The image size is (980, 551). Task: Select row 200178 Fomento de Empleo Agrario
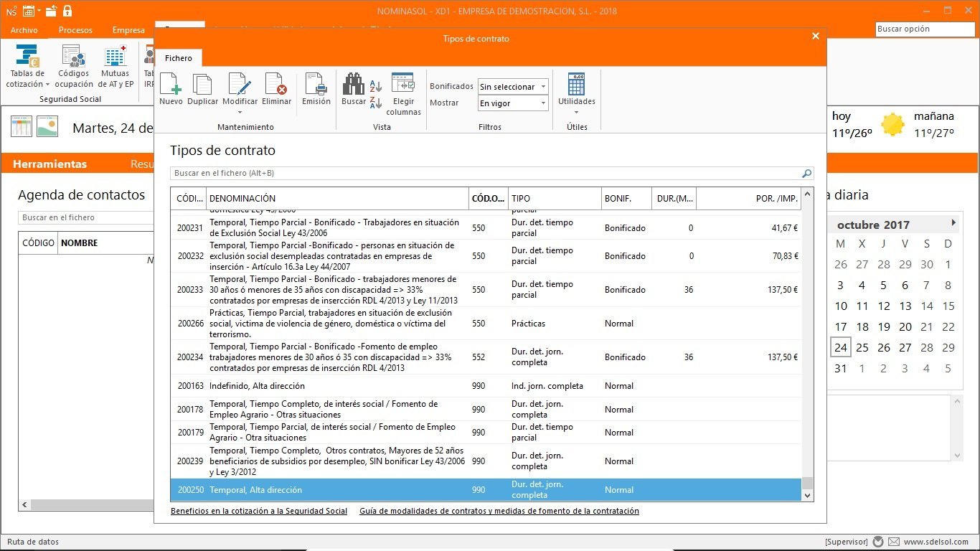pos(486,409)
